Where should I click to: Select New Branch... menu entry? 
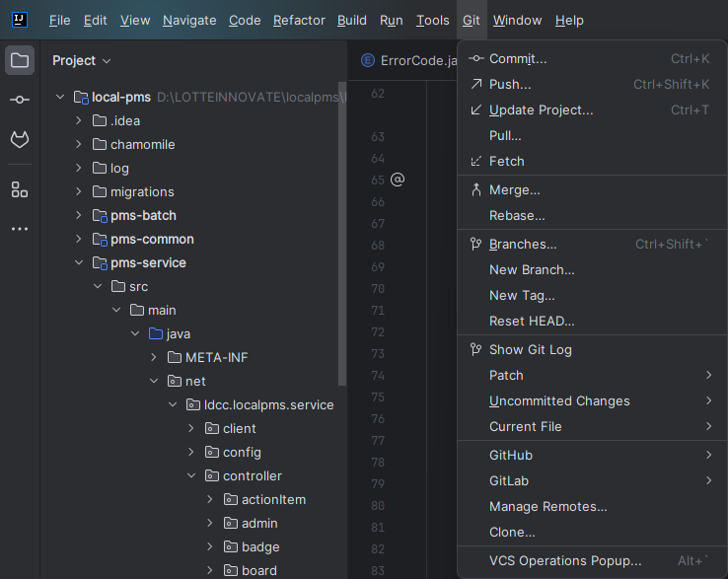click(592, 269)
